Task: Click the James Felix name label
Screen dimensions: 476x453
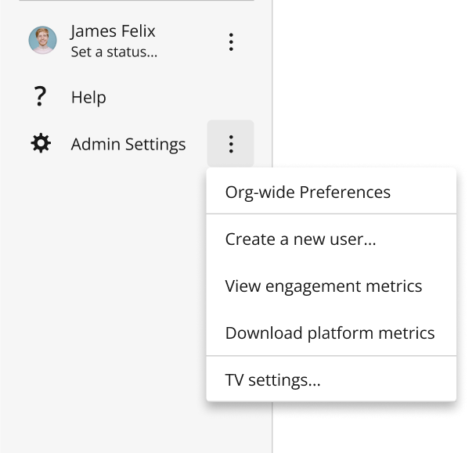Action: pos(113,31)
